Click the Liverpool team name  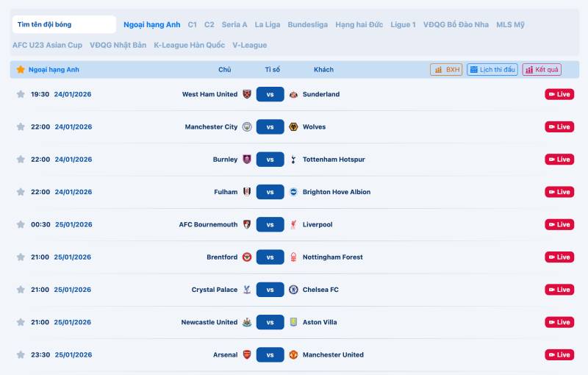[318, 224]
